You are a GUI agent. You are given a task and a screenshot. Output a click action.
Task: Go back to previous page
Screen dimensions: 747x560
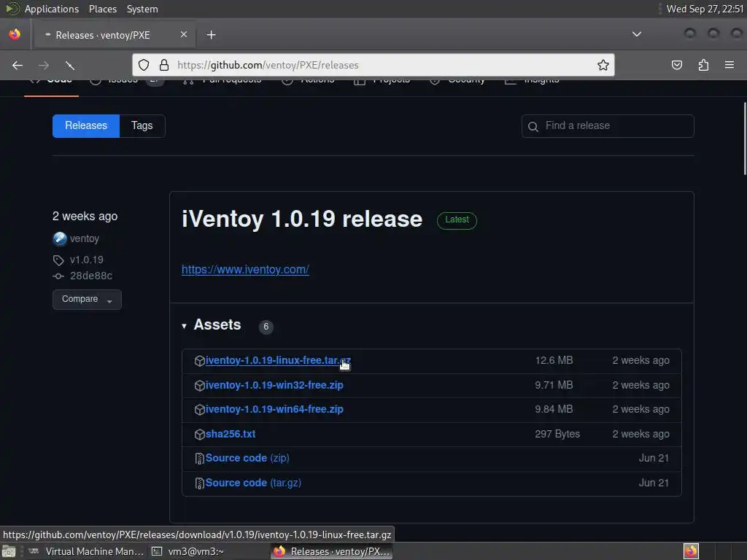[x=18, y=65]
